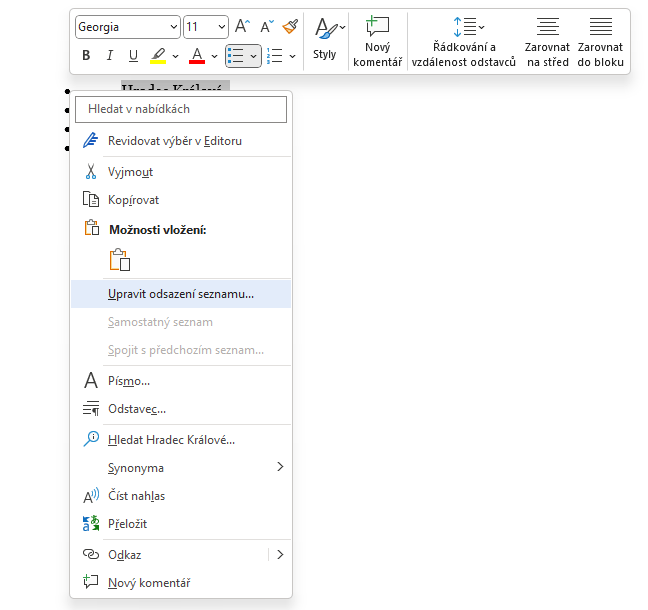The image size is (648, 610).
Task: Click the Hledat v nabídkách search field
Action: (181, 109)
